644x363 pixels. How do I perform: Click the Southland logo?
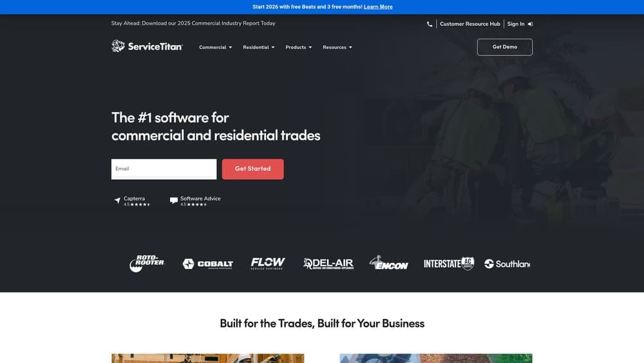507,264
